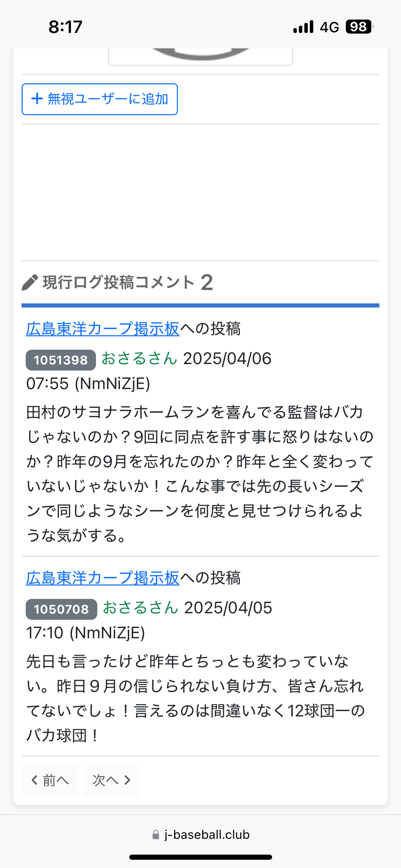Image resolution: width=401 pixels, height=868 pixels.
Task: Open first 広島東洋カープ掲示板 link
Action: (103, 329)
